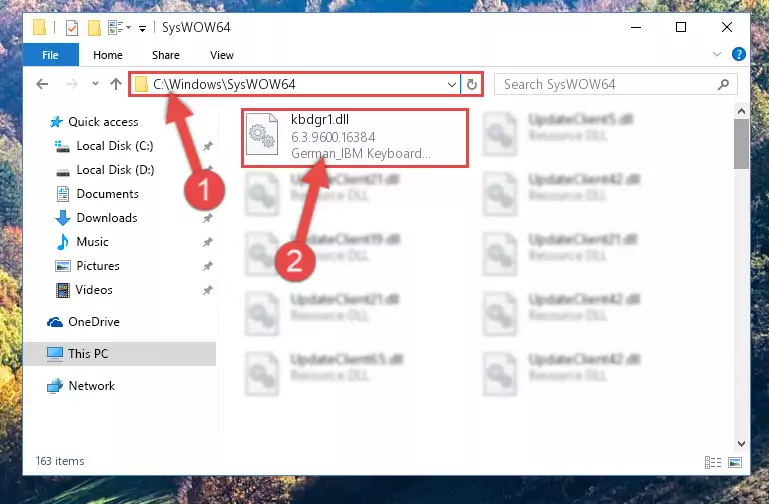This screenshot has width=769, height=504.
Task: Click the New folder quick access icon
Action: [94, 27]
